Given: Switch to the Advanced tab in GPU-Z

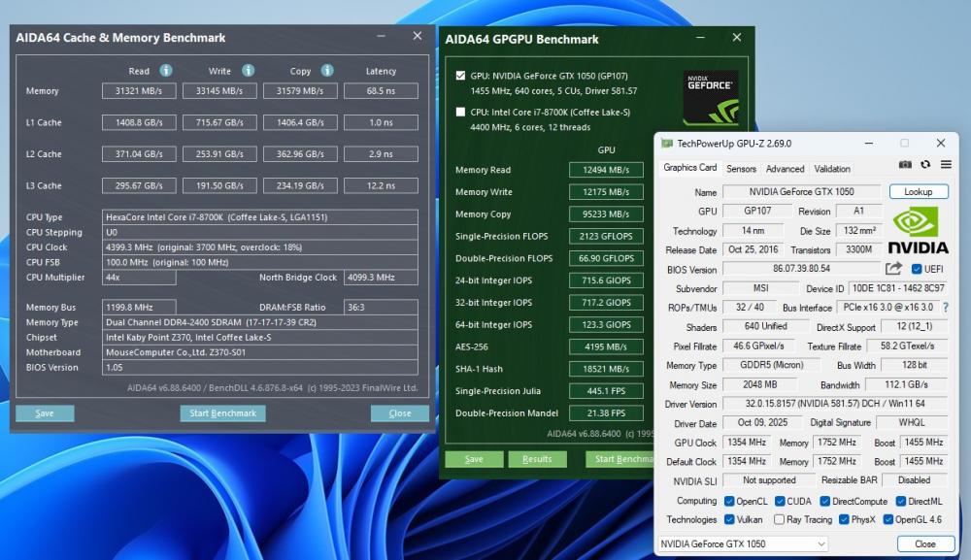Looking at the screenshot, I should click(x=785, y=168).
